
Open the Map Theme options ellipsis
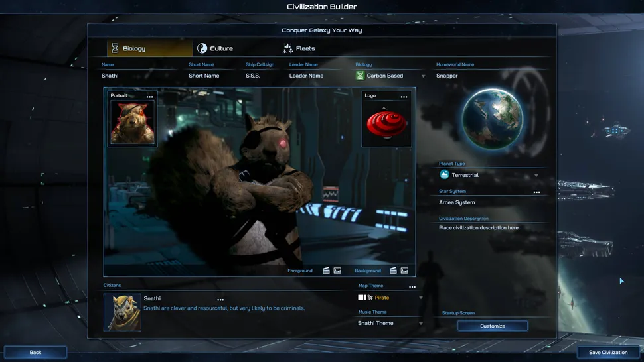(412, 287)
